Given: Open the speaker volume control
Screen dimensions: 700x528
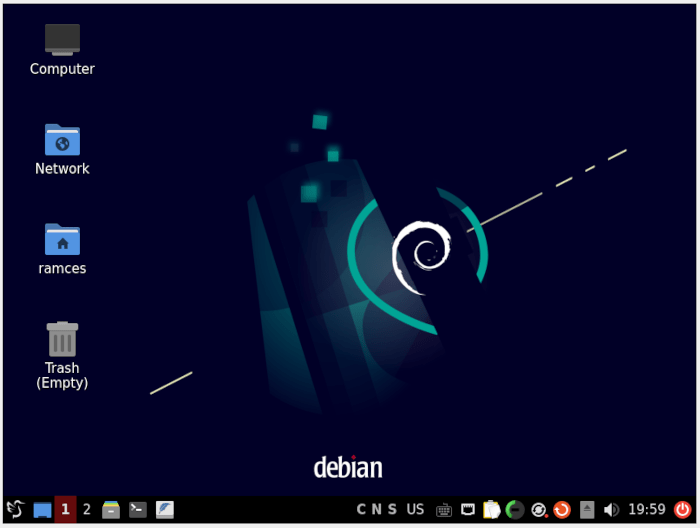Looking at the screenshot, I should [x=611, y=510].
